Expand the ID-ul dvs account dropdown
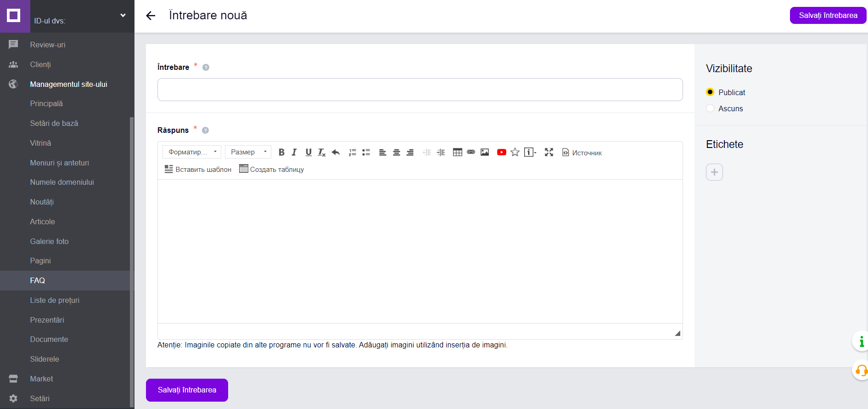The image size is (868, 409). (x=123, y=16)
